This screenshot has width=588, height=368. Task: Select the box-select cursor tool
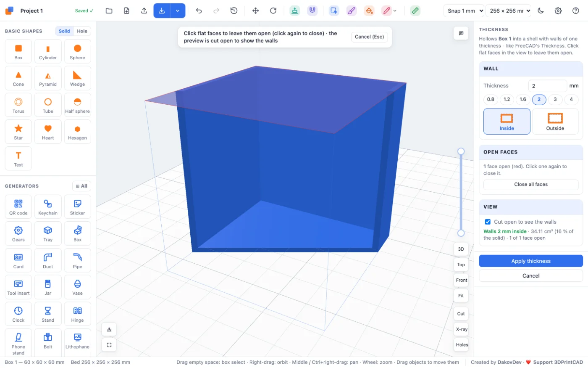pos(334,11)
